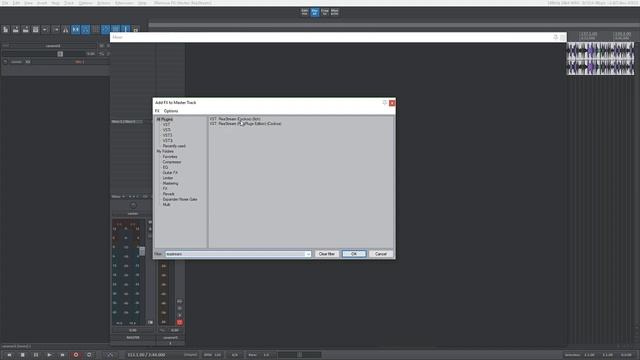The height and width of the screenshot is (360, 640).
Task: Click OK in Add FX dialog
Action: 354,254
